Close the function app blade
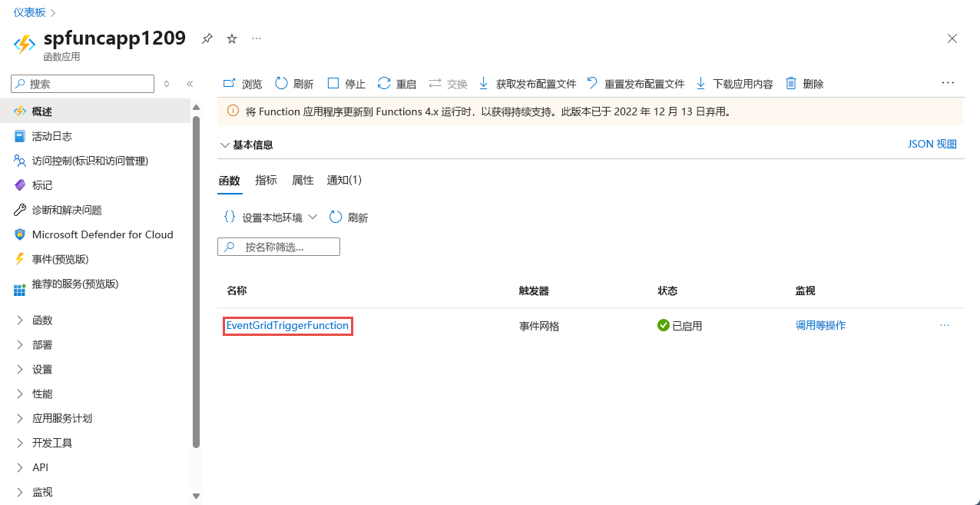This screenshot has height=505, width=980. 952,38
